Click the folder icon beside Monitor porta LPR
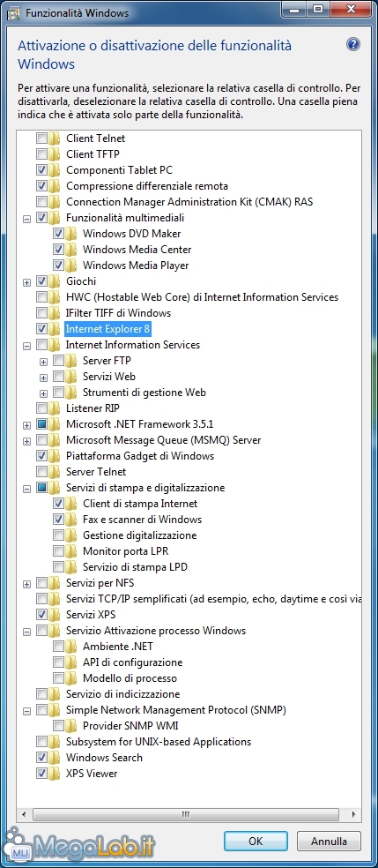Image resolution: width=378 pixels, height=868 pixels. click(70, 551)
